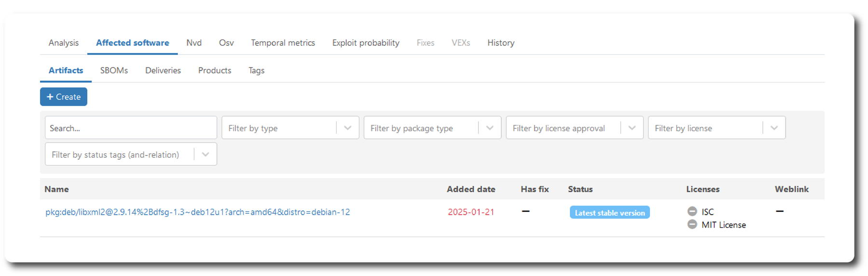Open the Nvd tab
The image size is (868, 276).
(x=194, y=43)
